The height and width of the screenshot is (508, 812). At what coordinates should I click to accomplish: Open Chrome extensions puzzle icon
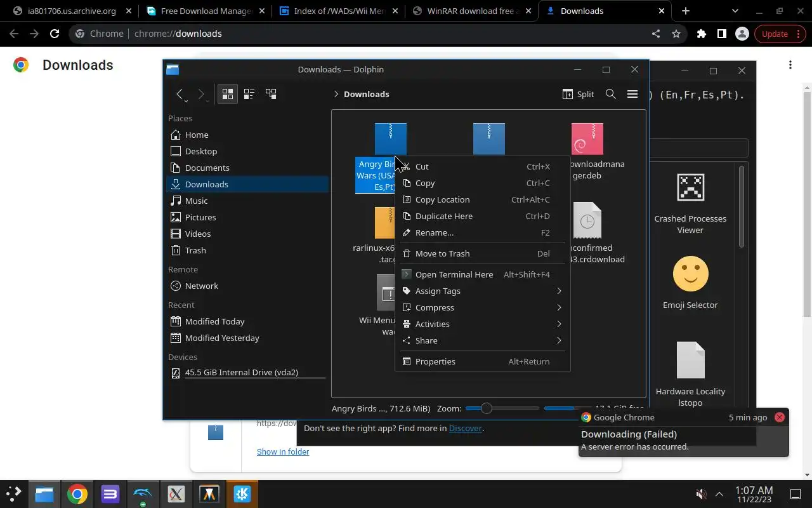pos(701,34)
